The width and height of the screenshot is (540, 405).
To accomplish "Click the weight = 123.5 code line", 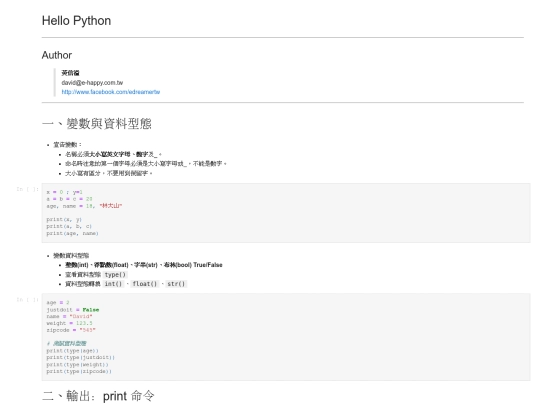I will coord(69,323).
